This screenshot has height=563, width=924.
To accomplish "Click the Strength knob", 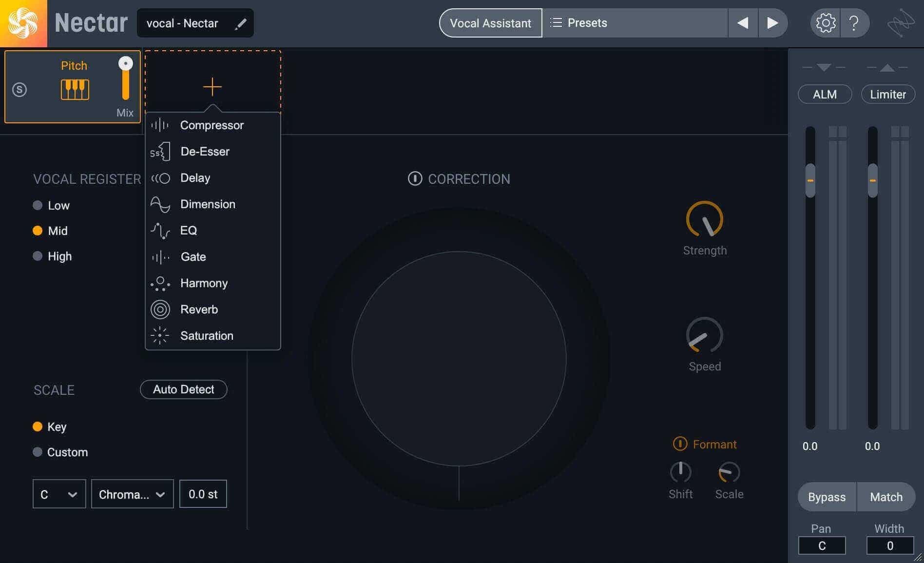I will pyautogui.click(x=704, y=219).
